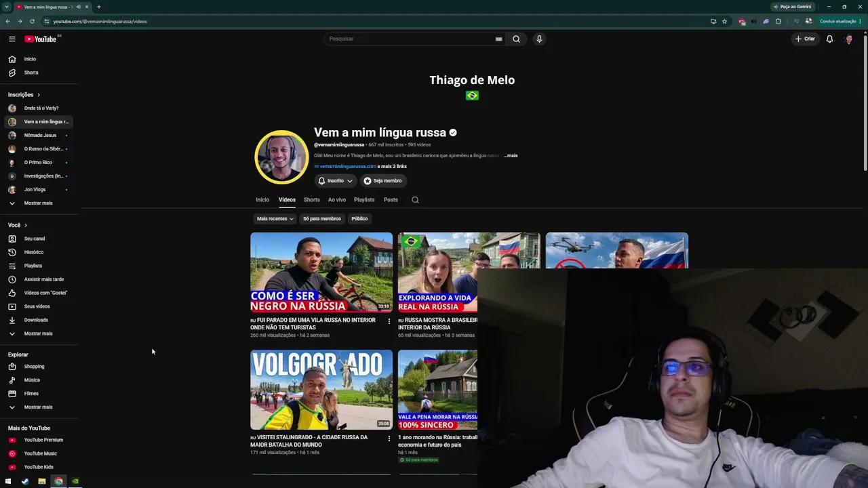Open options for the FUI PARADO video
This screenshot has height=488, width=868.
[x=389, y=321]
